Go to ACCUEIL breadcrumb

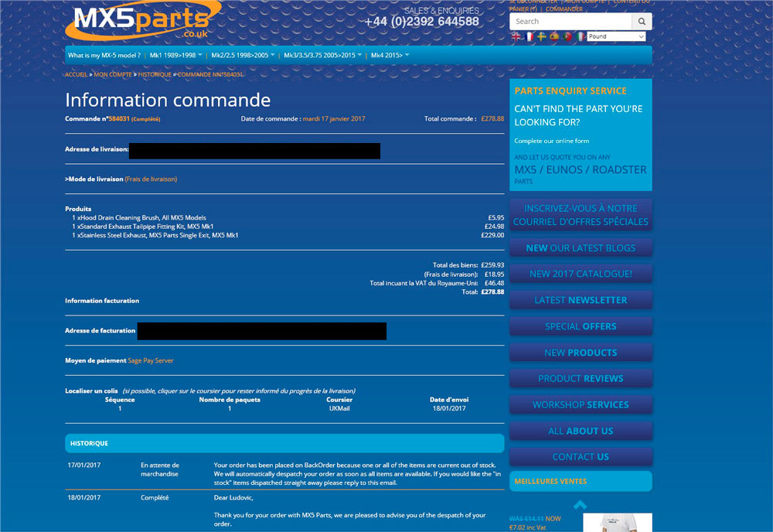[x=76, y=74]
